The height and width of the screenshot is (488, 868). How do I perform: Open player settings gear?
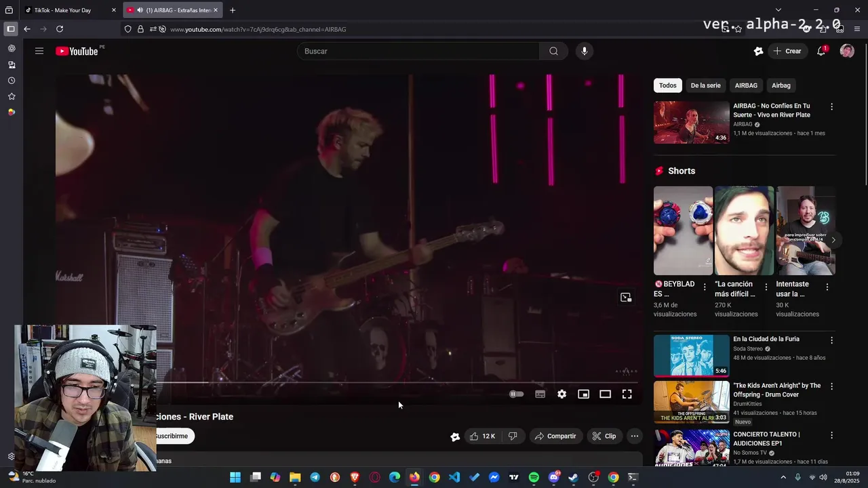pyautogui.click(x=561, y=394)
